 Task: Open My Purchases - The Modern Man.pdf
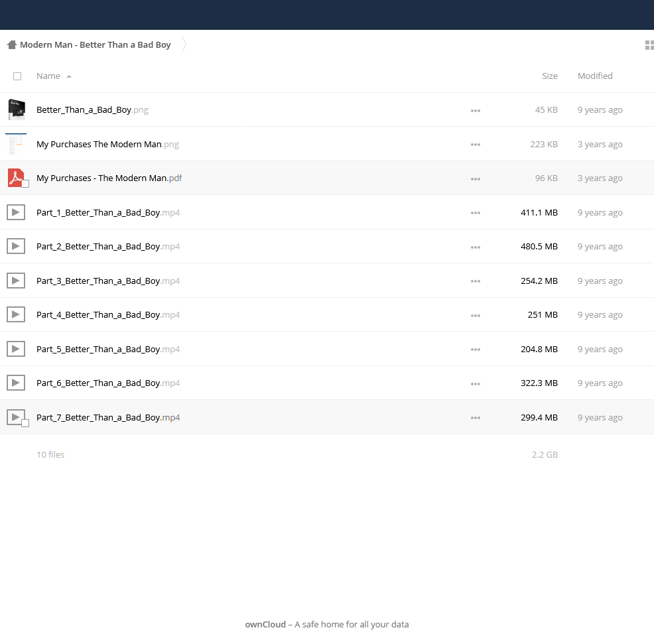point(109,178)
